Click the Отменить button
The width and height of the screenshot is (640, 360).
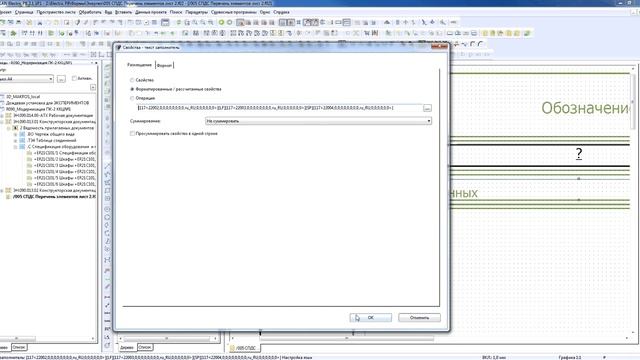419,318
